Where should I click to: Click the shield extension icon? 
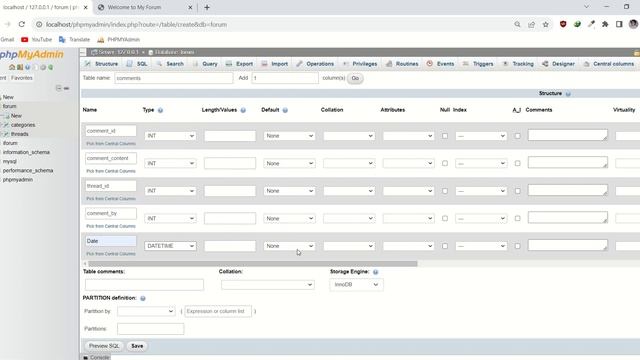click(563, 24)
